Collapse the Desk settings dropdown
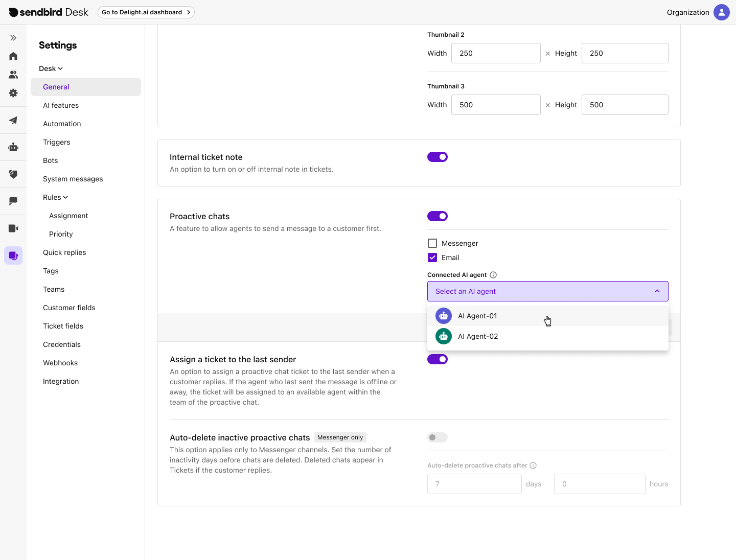The width and height of the screenshot is (736, 560). (60, 68)
